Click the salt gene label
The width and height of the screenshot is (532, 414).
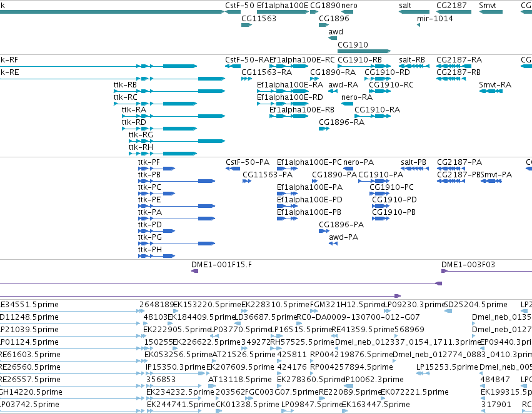coord(404,6)
